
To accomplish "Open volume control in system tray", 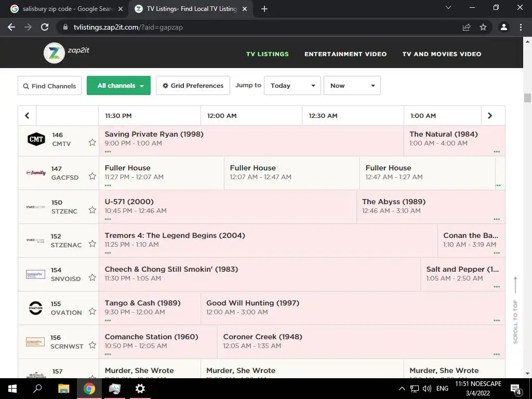I will 427,389.
